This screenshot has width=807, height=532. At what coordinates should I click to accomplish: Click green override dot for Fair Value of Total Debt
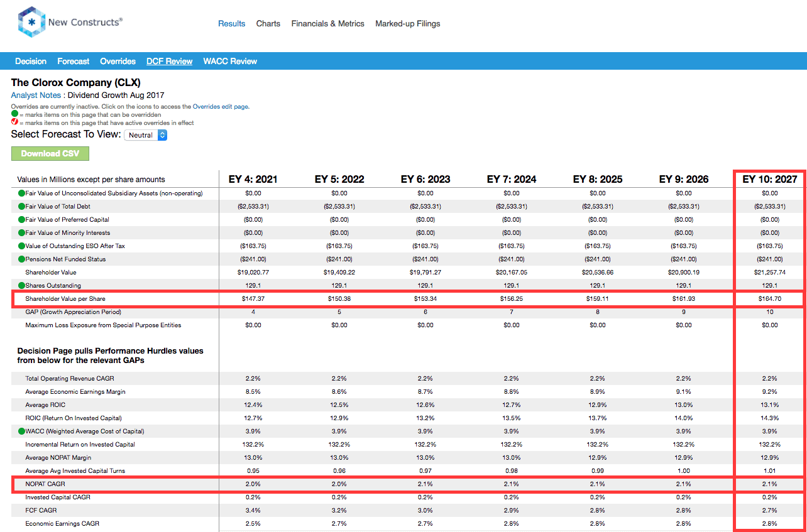(21, 207)
